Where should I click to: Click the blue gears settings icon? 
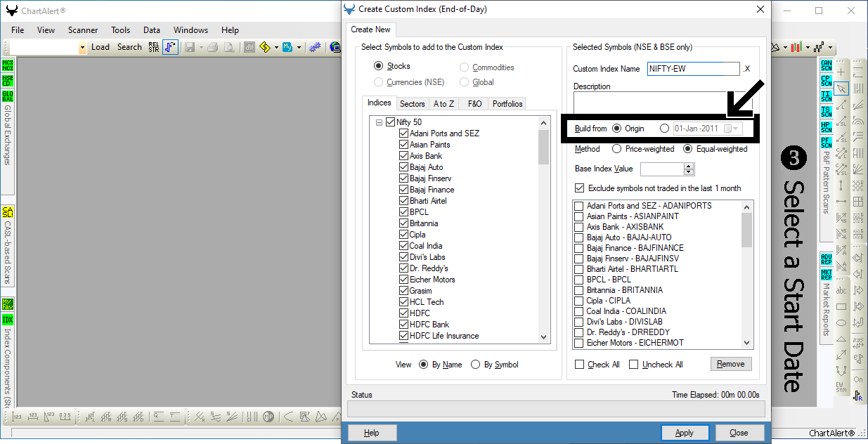point(316,47)
